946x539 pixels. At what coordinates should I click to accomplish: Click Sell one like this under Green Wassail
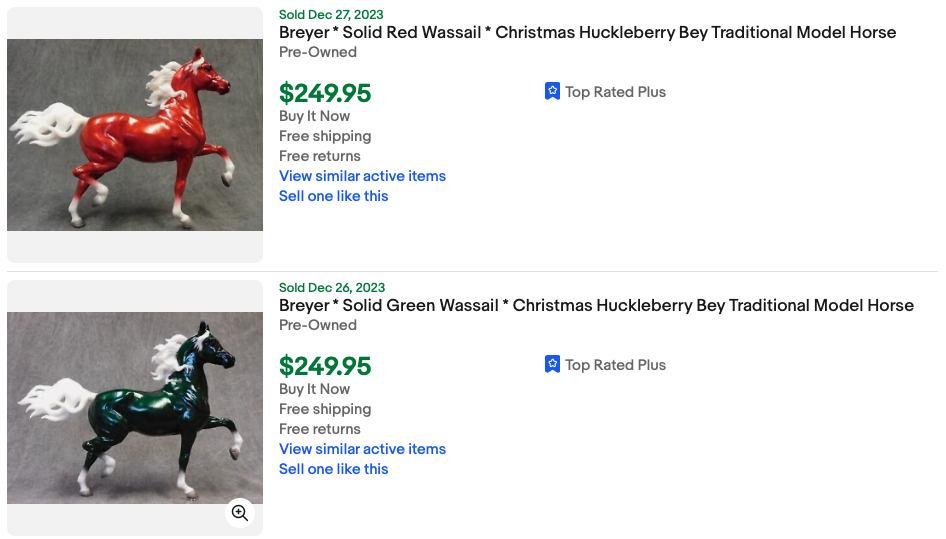click(x=333, y=469)
